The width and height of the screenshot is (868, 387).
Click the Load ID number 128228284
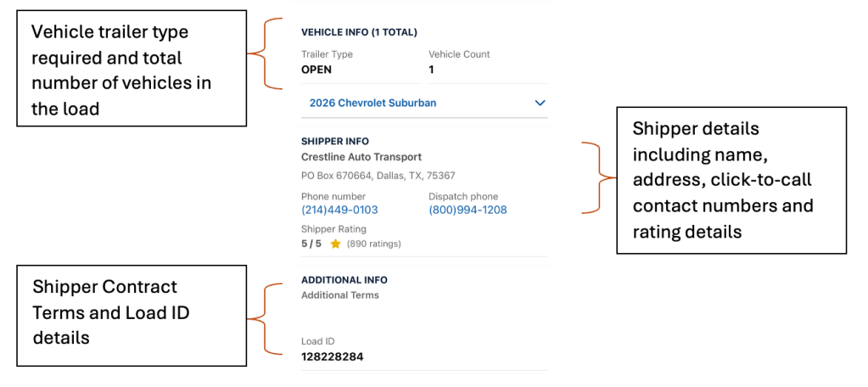[332, 356]
